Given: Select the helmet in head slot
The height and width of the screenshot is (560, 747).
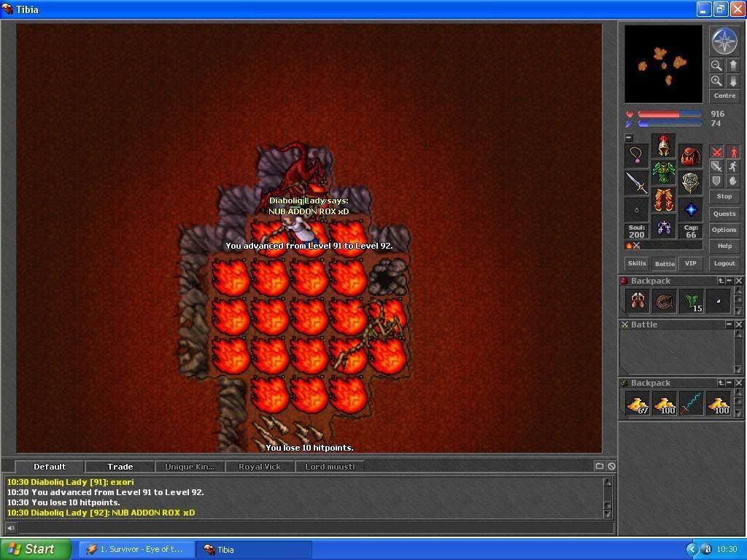Looking at the screenshot, I should pos(664,146).
